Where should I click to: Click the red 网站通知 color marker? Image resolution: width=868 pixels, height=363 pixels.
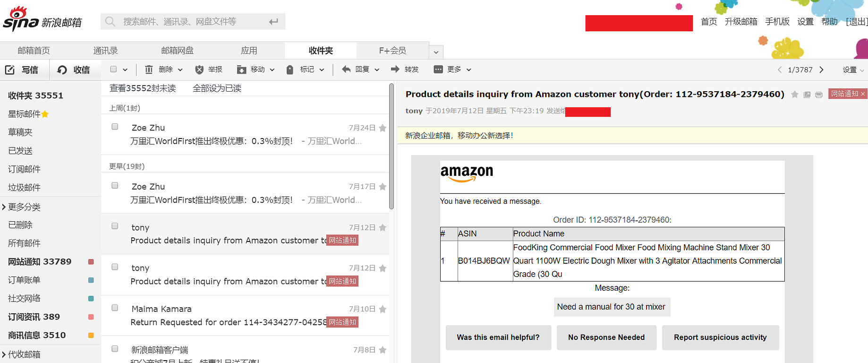coord(91,262)
